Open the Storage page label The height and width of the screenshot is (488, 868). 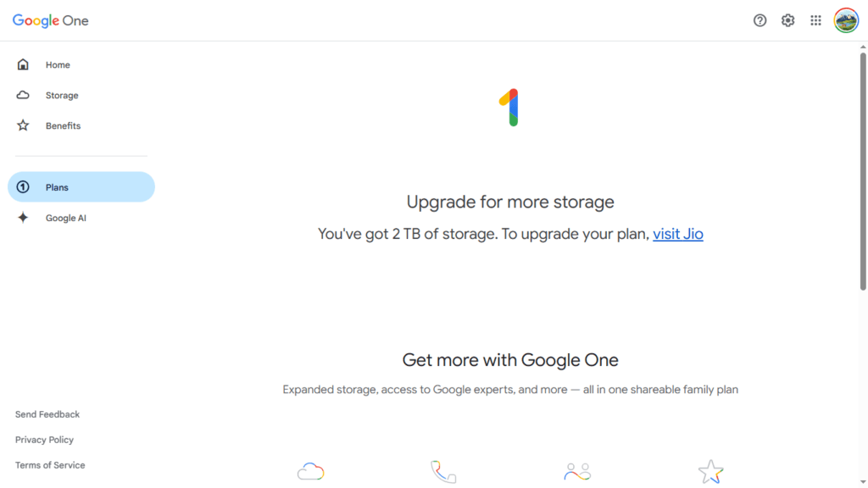tap(62, 96)
